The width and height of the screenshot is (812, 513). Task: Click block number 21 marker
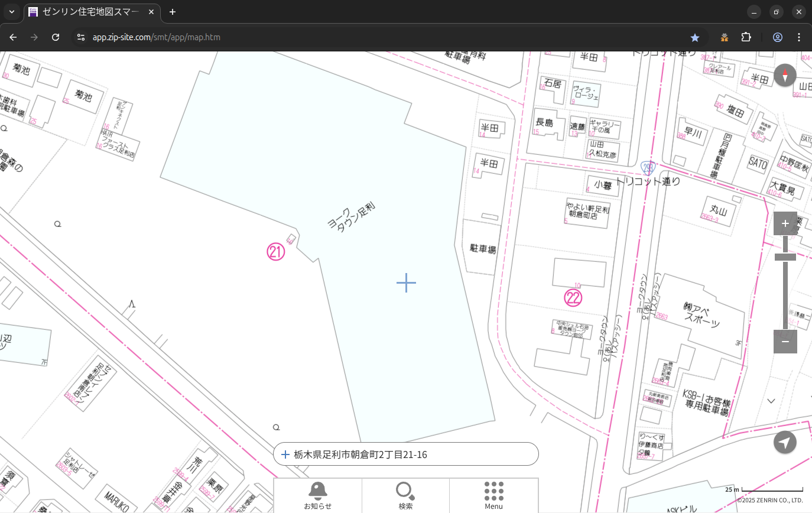[x=276, y=252]
